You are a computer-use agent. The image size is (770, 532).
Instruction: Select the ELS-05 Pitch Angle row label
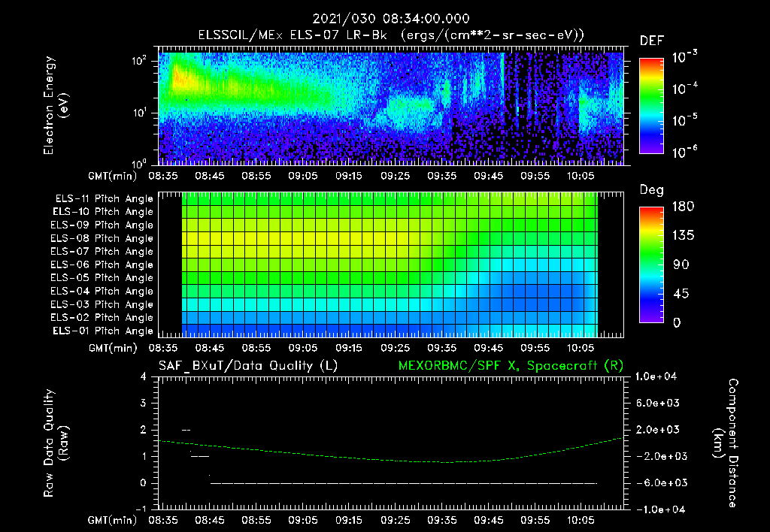coord(102,278)
